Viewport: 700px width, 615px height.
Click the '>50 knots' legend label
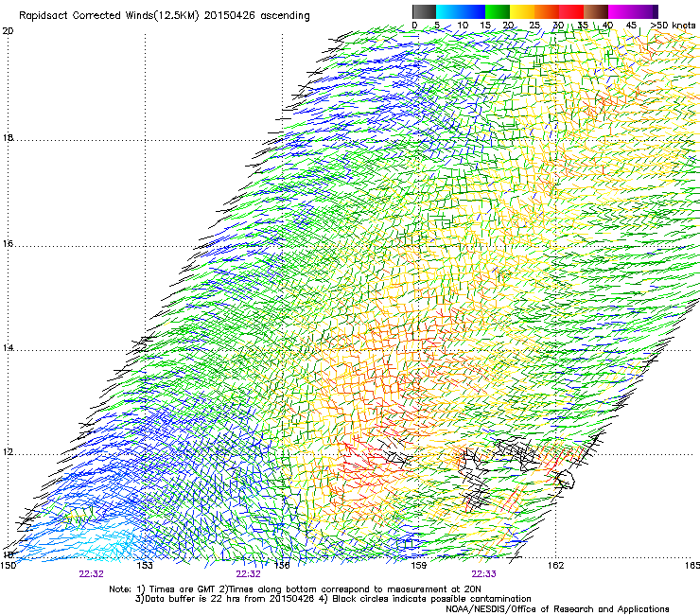pos(673,26)
